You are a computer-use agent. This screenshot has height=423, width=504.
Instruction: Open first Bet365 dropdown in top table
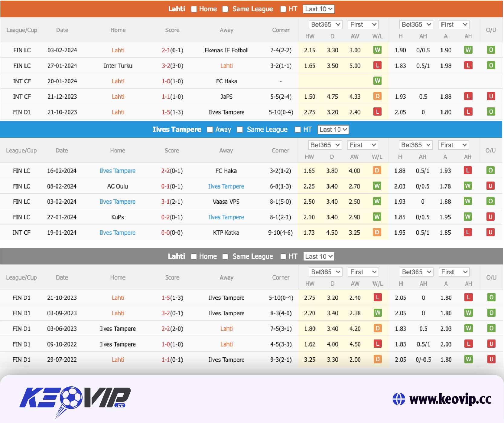pyautogui.click(x=325, y=25)
